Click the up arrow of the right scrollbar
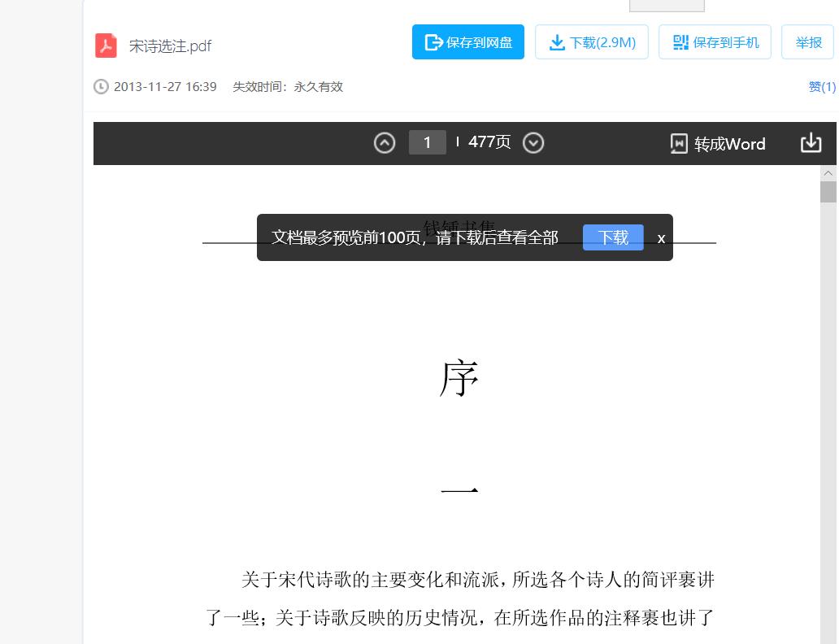839x644 pixels. [829, 172]
